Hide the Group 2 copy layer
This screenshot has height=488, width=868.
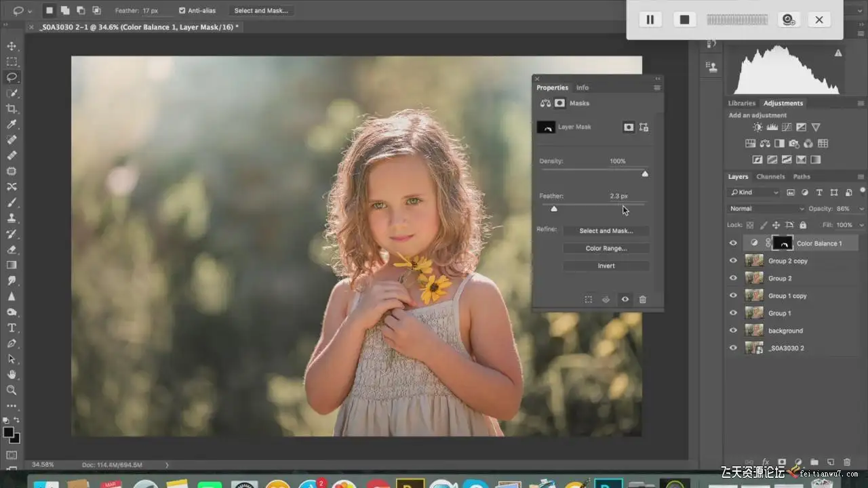[733, 261]
